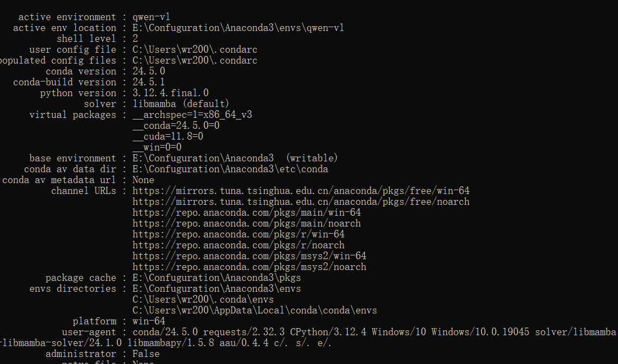
Task: Click the base environment Anaconda3 (writable) path
Action: tap(235, 158)
